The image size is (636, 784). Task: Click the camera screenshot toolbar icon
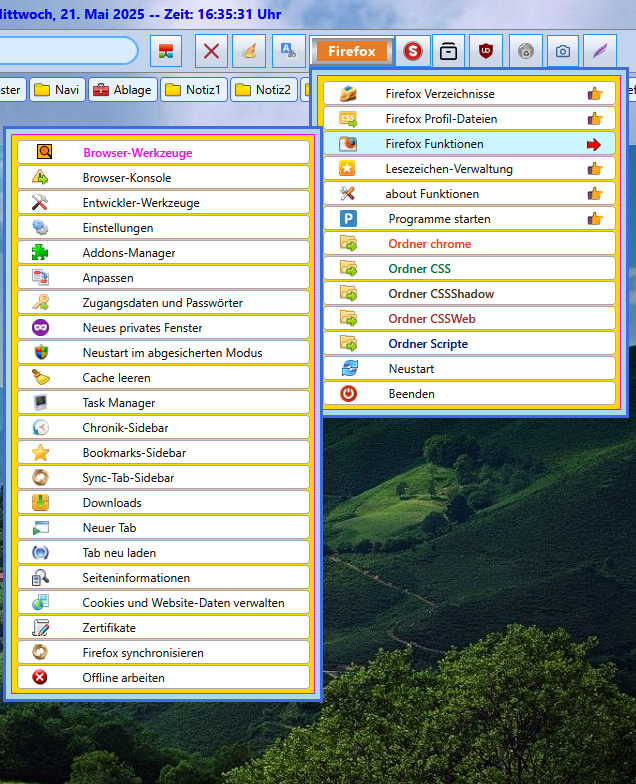point(562,51)
